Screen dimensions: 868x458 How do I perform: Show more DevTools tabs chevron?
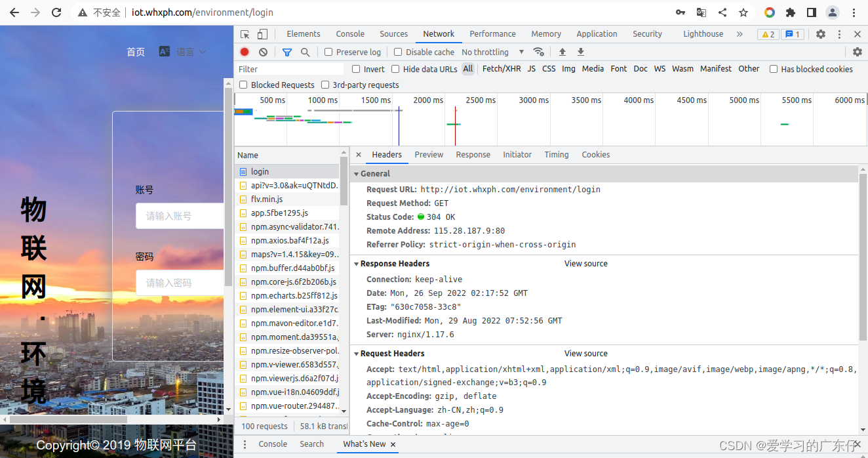(740, 34)
